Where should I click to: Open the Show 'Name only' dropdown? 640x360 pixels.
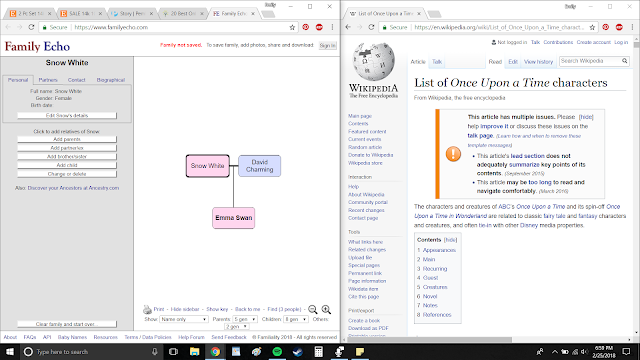point(184,319)
